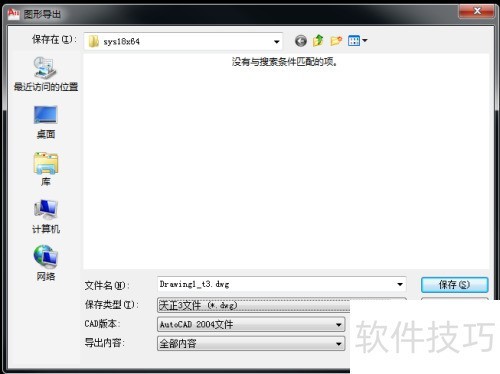Viewport: 500px width, 374px height.
Task: Click the sys18x64 folder icon
Action: 93,41
